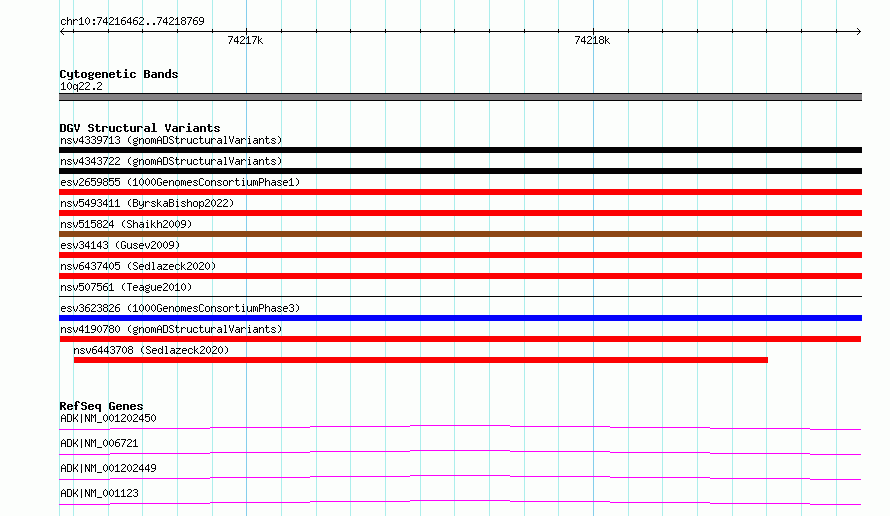Open the nsv4190780 gnomAD variant label
The image size is (890, 516).
pos(171,329)
